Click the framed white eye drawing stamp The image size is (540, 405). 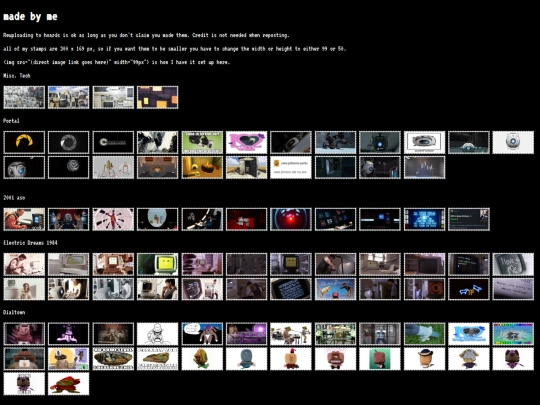coord(424,142)
